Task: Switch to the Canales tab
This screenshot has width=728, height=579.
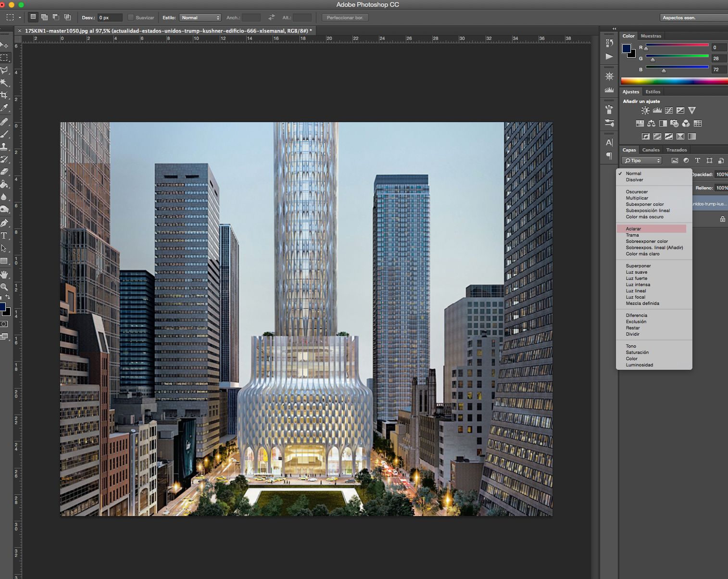Action: (x=651, y=150)
